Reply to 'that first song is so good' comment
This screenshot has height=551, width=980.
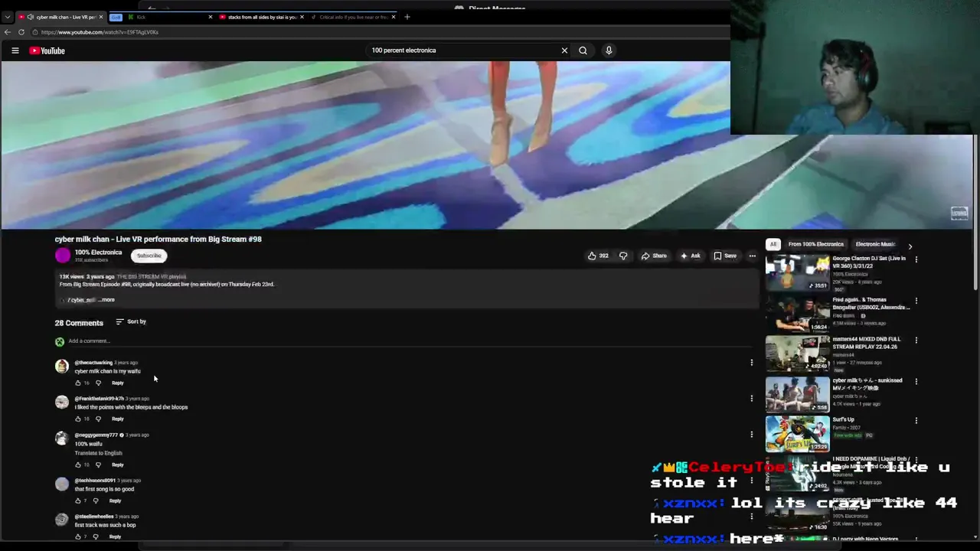[115, 500]
